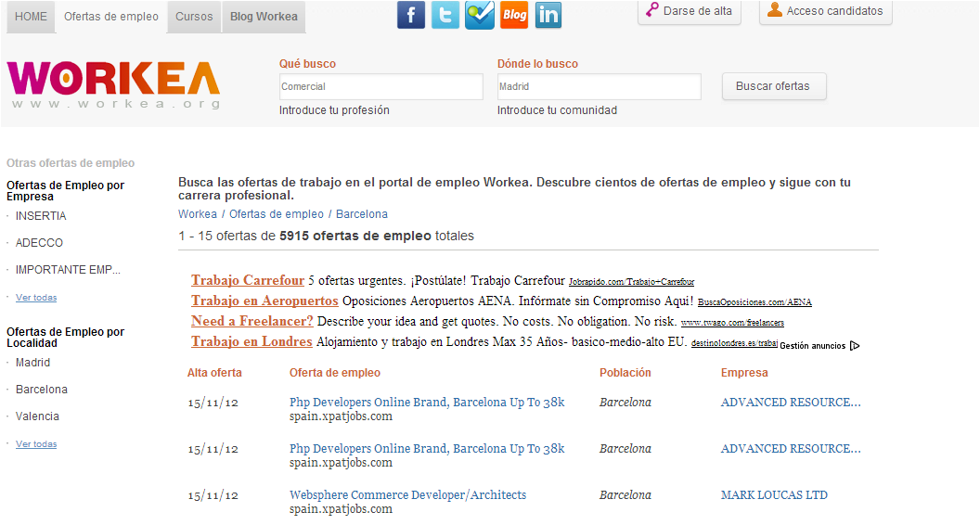This screenshot has height=525, width=980.
Task: Open the Cursos tab
Action: (x=194, y=17)
